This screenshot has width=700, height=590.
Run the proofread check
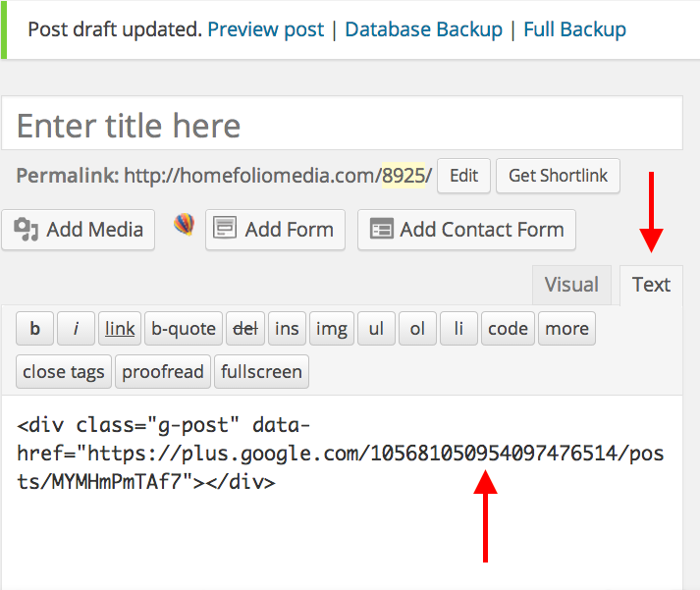163,371
